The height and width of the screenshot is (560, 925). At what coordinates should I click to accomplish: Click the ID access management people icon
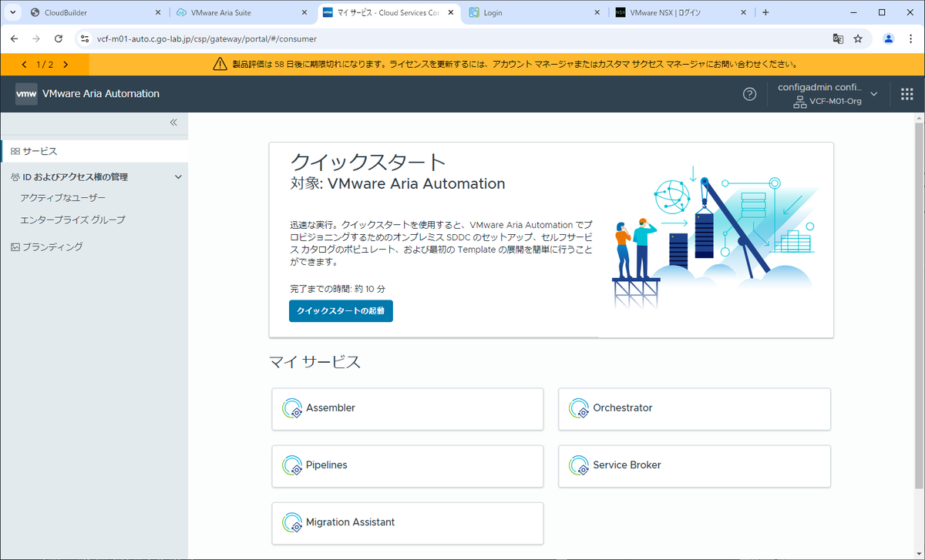(15, 177)
